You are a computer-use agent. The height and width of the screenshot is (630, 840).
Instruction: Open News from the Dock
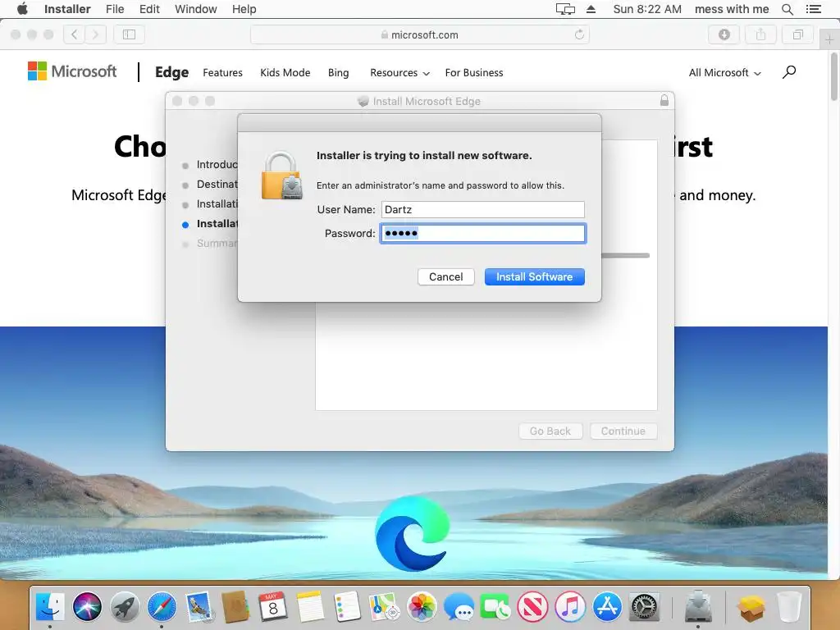click(532, 607)
